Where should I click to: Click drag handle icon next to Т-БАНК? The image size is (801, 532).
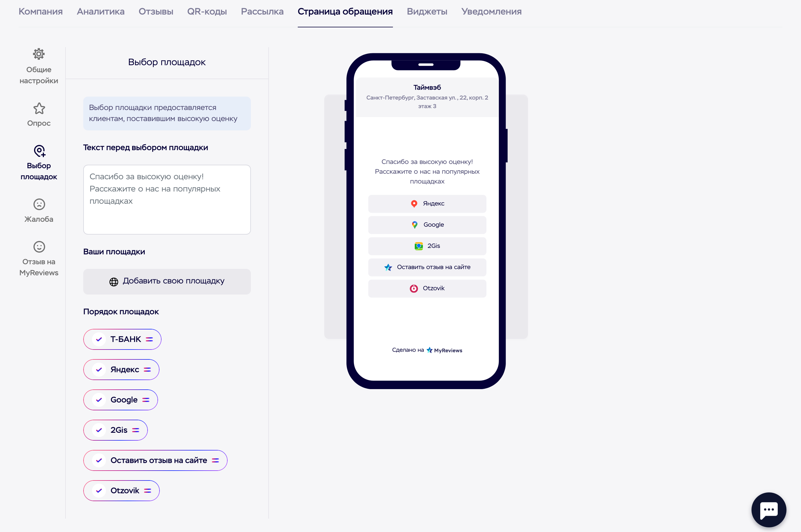click(x=149, y=339)
